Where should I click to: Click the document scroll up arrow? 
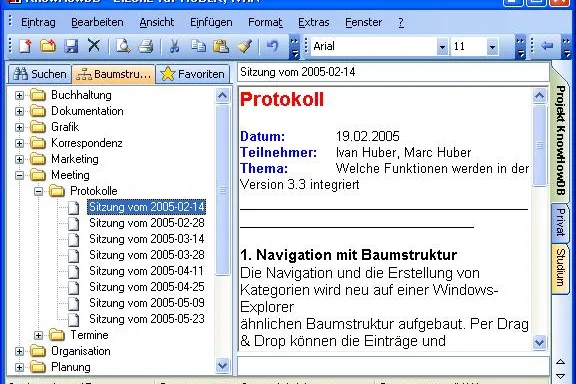(x=539, y=96)
